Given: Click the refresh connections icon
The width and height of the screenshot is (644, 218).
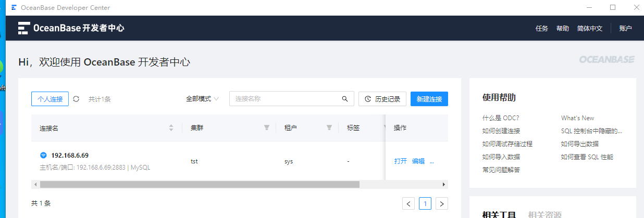Looking at the screenshot, I should click(x=76, y=99).
